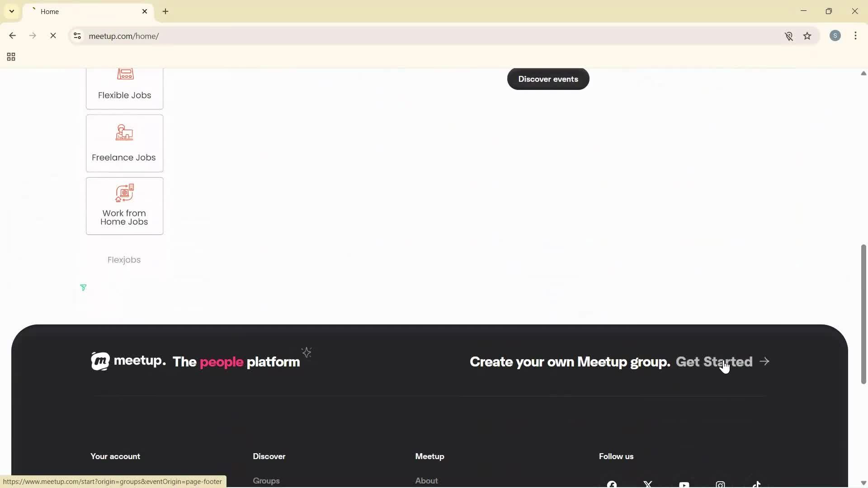This screenshot has width=868, height=488.
Task: Expand the tab search dropdown arrow
Action: (x=11, y=11)
